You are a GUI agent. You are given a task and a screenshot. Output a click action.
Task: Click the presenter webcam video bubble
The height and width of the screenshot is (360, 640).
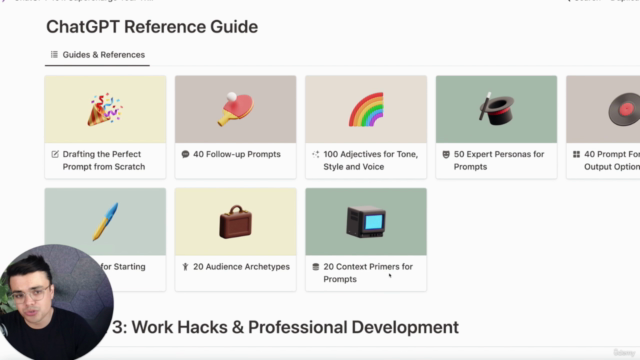click(56, 302)
